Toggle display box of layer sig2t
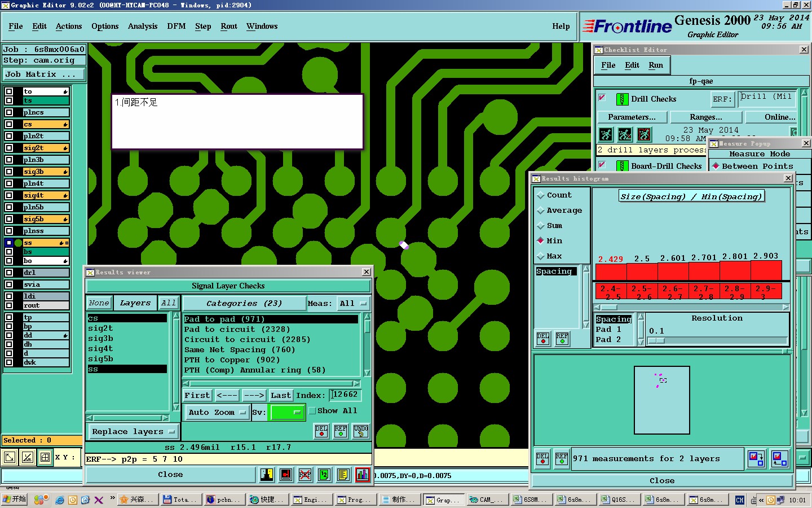Viewport: 812px width, 508px height. tap(9, 148)
